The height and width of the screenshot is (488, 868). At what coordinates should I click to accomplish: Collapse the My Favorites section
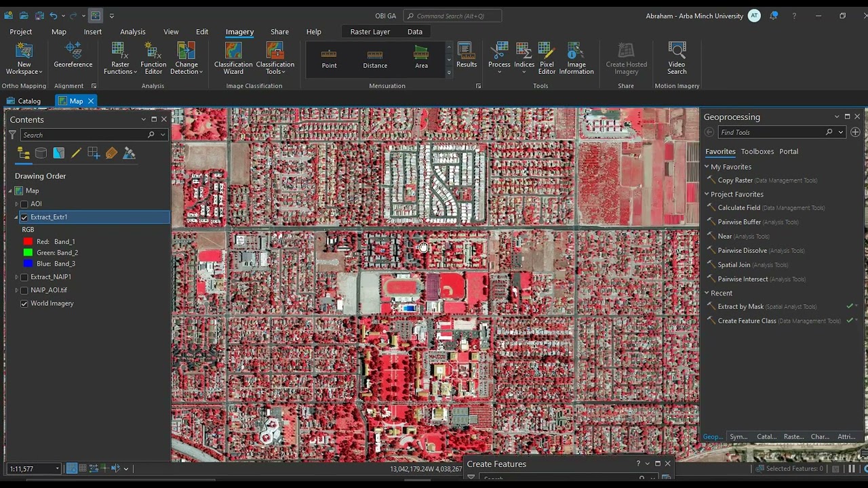[x=707, y=167]
